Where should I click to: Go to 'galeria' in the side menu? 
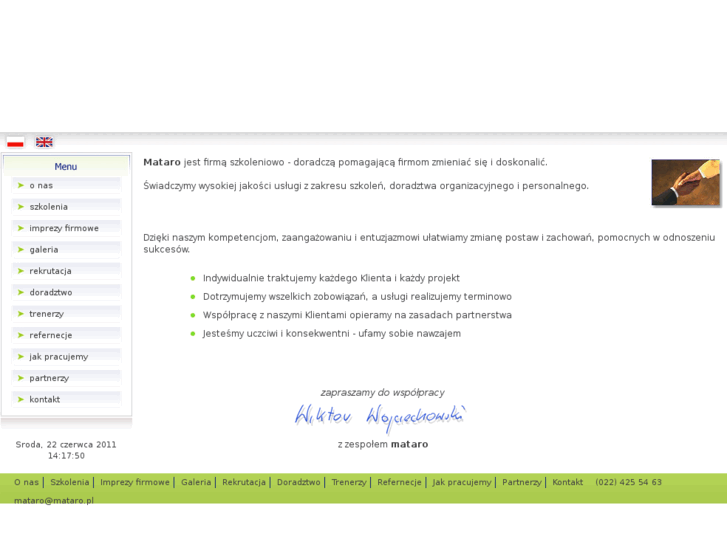click(x=66, y=249)
